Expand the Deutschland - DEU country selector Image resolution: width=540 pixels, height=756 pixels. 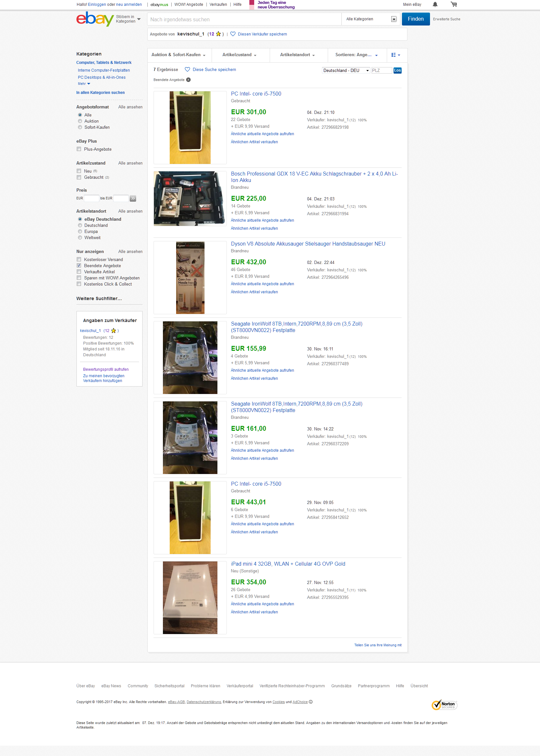(346, 71)
